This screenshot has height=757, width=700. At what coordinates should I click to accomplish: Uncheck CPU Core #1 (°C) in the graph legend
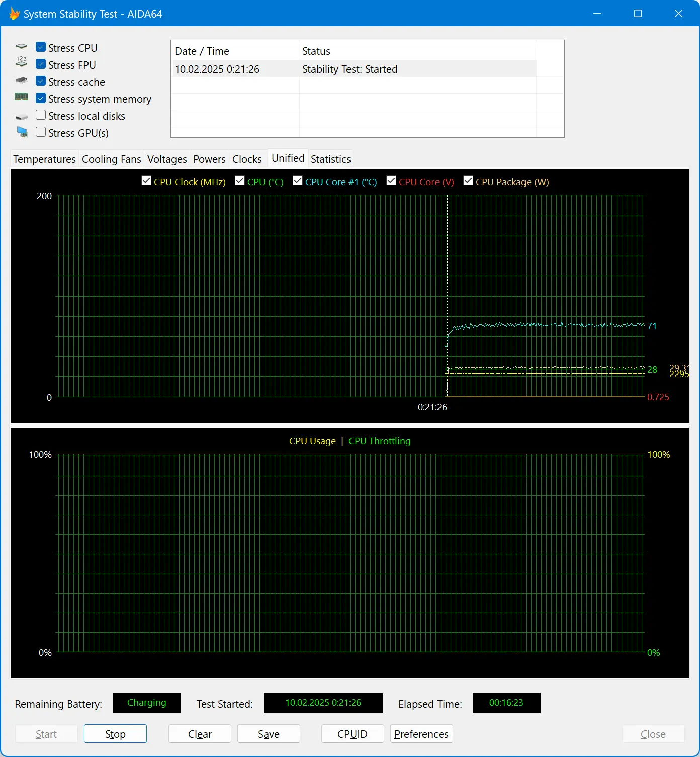(298, 181)
